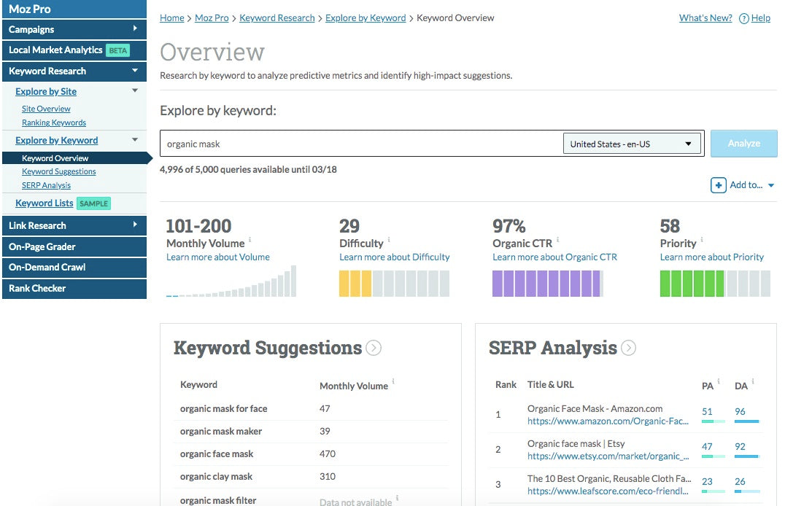Click the green Priority score bar
The width and height of the screenshot is (812, 506).
715,284
